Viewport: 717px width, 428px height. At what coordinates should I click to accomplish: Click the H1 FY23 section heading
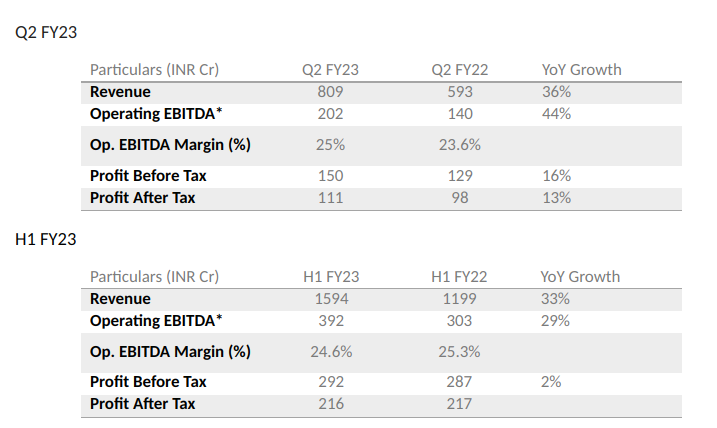click(46, 239)
